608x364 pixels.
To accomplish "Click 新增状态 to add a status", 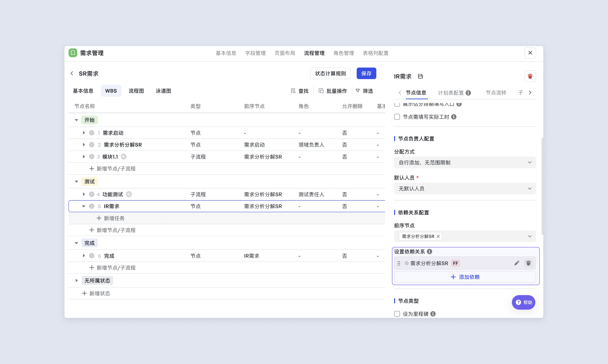I will 96,293.
